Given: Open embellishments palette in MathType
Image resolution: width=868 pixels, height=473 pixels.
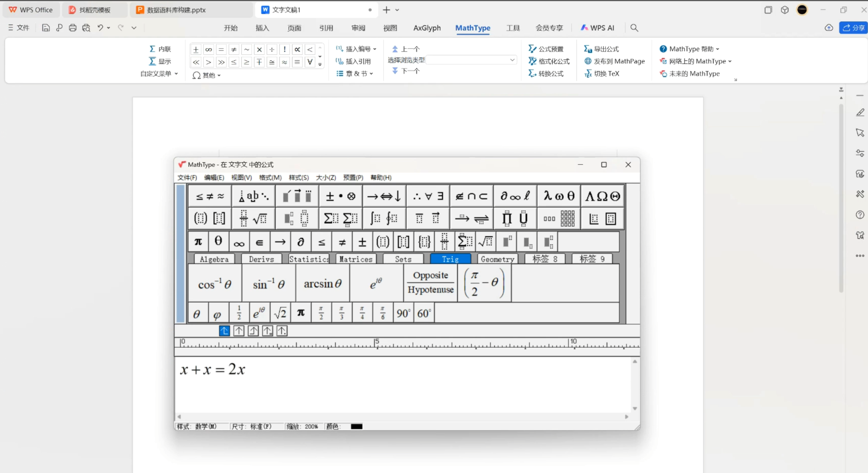Looking at the screenshot, I should pyautogui.click(x=297, y=196).
